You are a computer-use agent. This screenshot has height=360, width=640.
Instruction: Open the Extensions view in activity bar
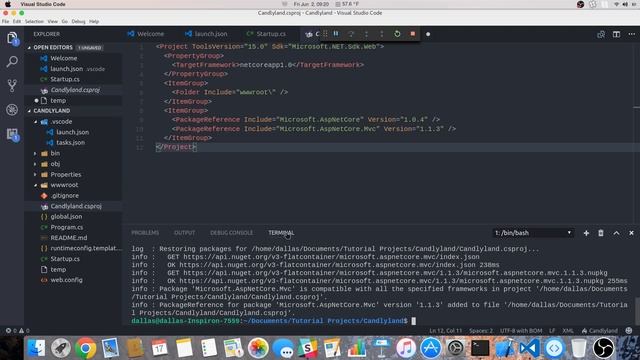12,134
